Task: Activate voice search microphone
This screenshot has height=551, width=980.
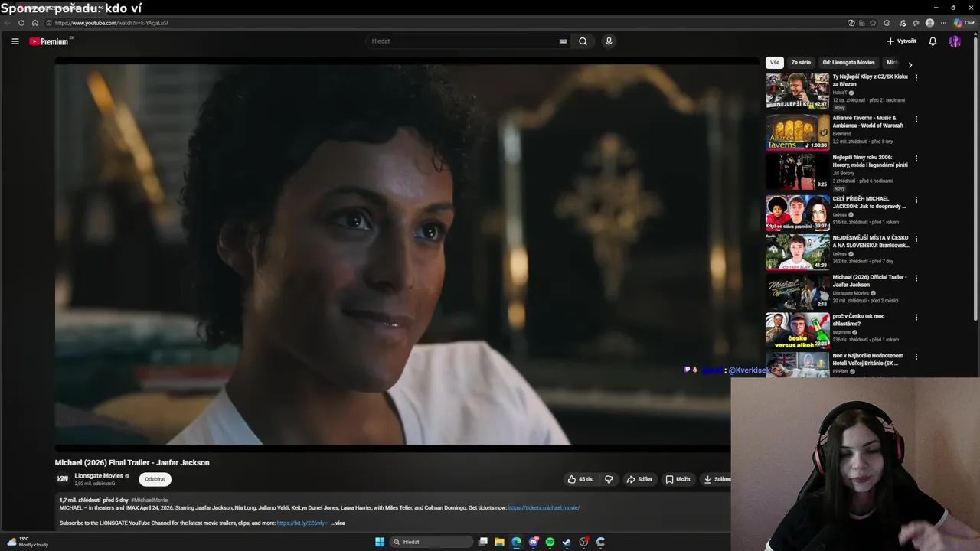Action: click(x=609, y=41)
